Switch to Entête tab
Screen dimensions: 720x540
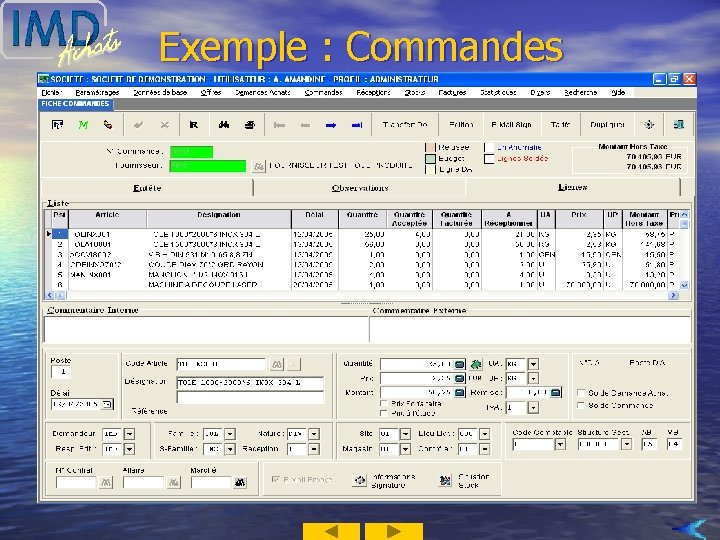click(x=147, y=188)
